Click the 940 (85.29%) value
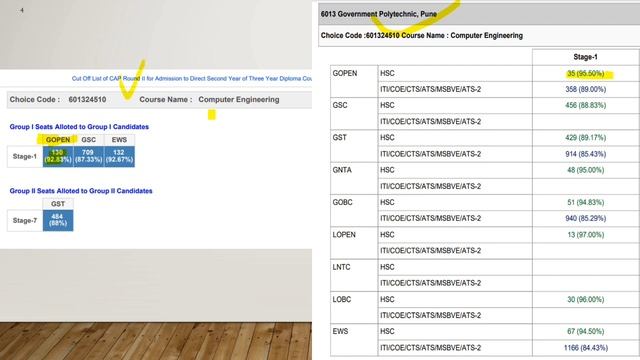 tap(585, 218)
